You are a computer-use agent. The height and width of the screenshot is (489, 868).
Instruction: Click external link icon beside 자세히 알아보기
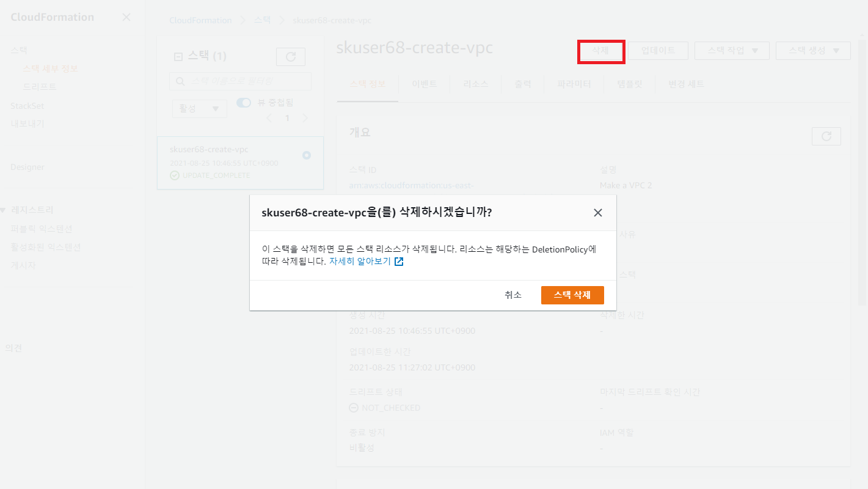click(399, 262)
